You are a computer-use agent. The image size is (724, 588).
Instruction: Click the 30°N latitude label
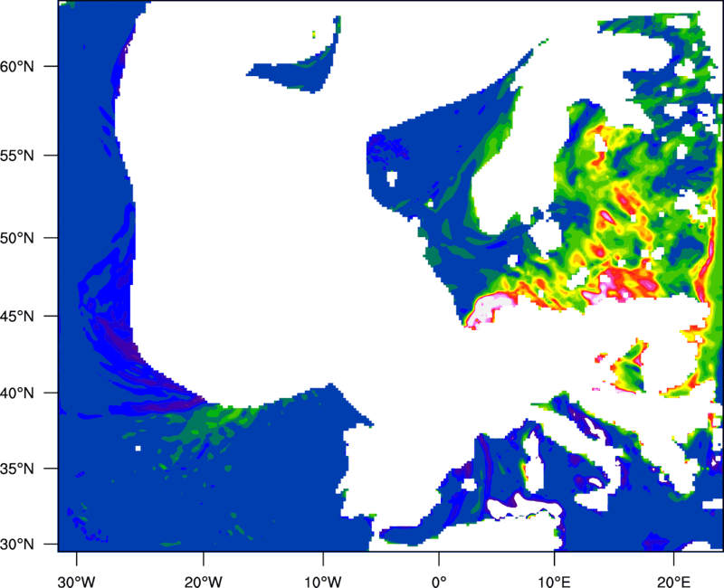coord(17,545)
